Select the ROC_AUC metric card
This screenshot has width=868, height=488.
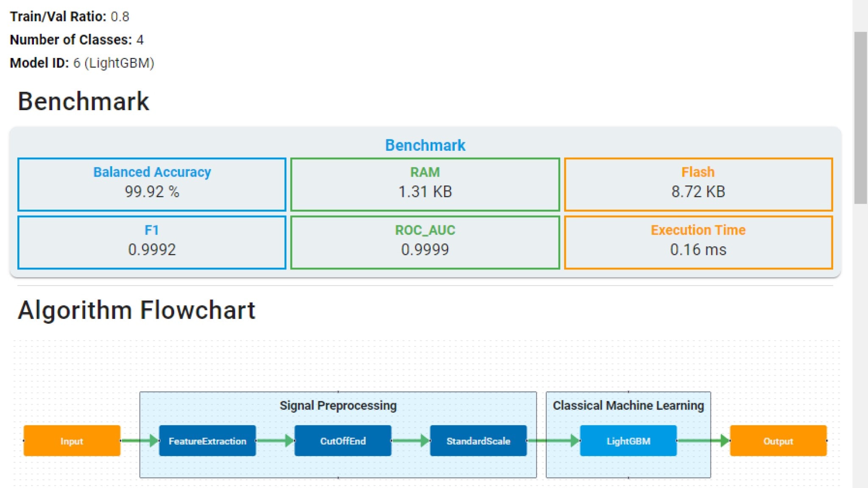(x=425, y=242)
